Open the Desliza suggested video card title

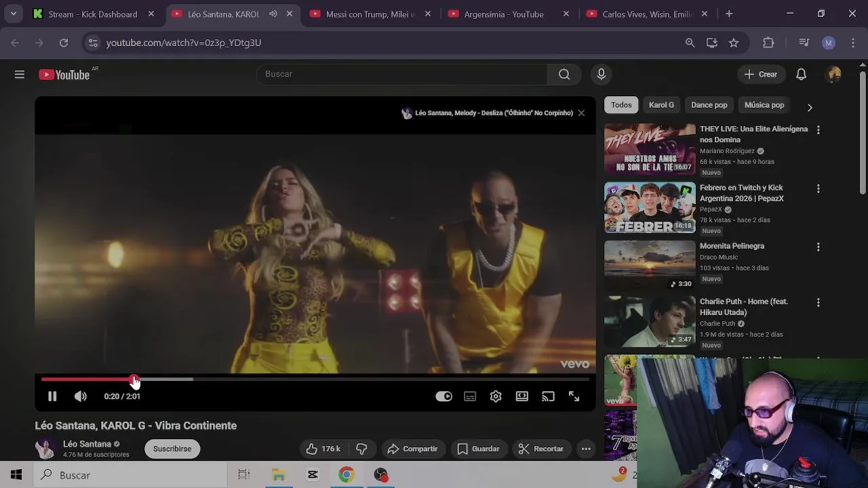tap(494, 113)
